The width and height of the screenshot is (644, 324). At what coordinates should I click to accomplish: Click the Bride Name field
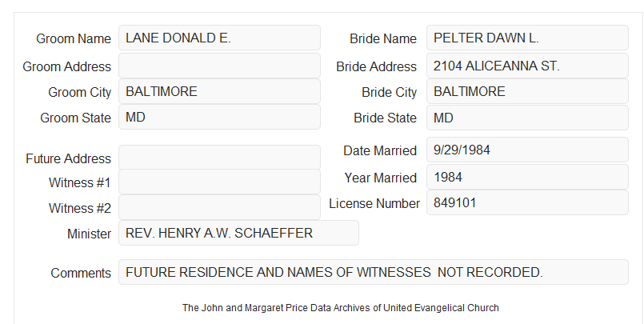click(527, 38)
